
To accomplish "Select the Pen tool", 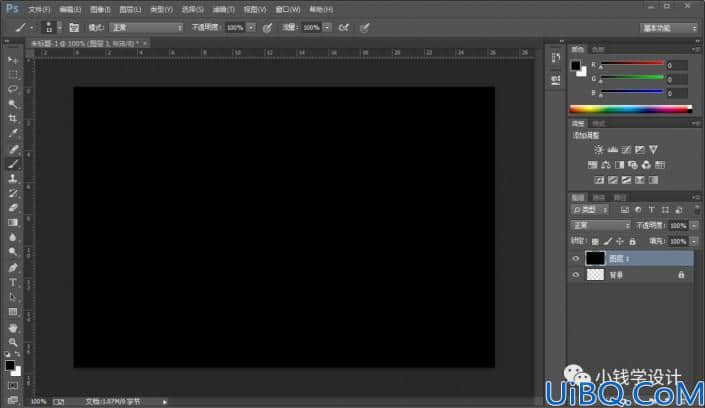I will click(13, 268).
